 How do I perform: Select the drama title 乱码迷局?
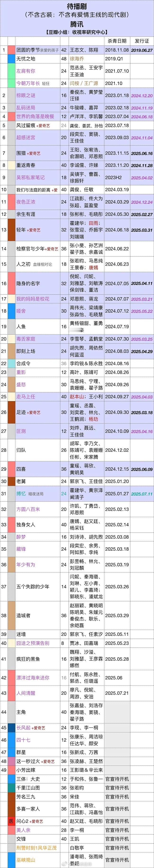(x=26, y=108)
